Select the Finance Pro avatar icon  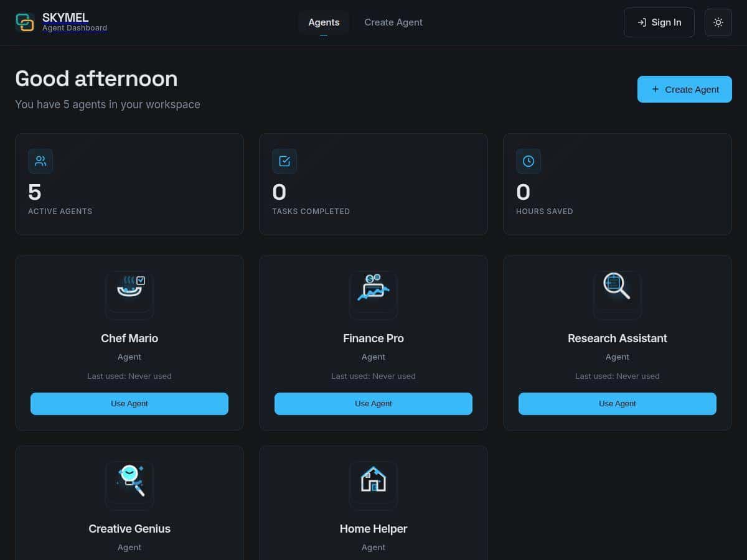pyautogui.click(x=374, y=295)
